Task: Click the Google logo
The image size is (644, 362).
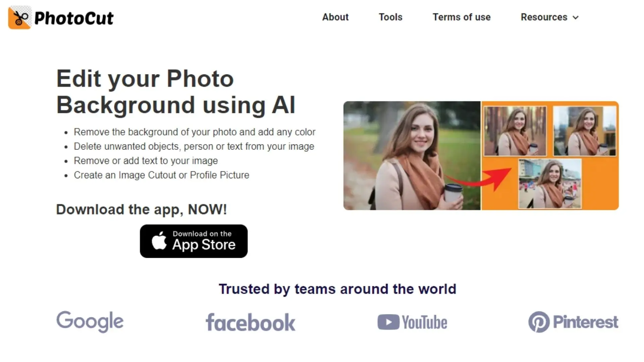Action: click(90, 321)
